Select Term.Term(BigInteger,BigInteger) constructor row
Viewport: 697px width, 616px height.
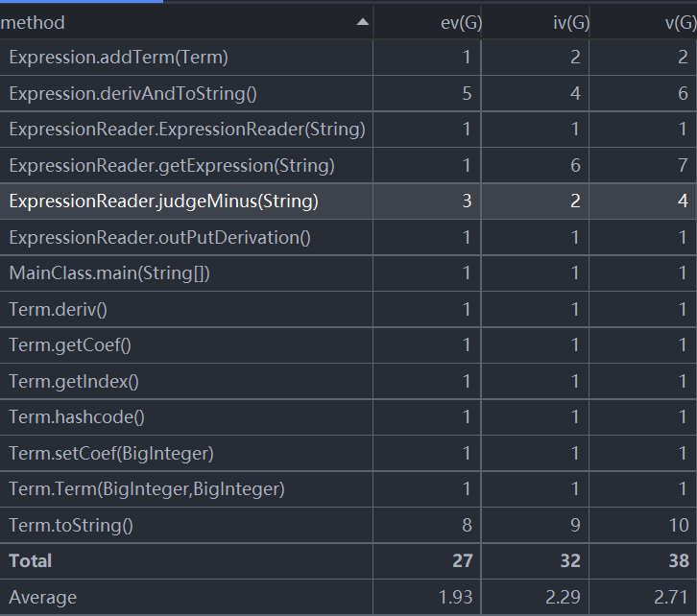[348, 489]
